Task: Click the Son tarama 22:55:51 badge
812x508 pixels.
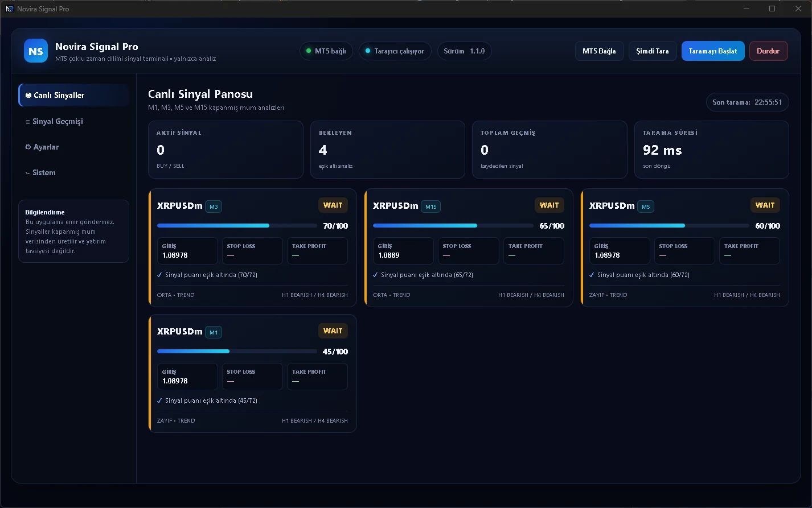Action: point(747,102)
